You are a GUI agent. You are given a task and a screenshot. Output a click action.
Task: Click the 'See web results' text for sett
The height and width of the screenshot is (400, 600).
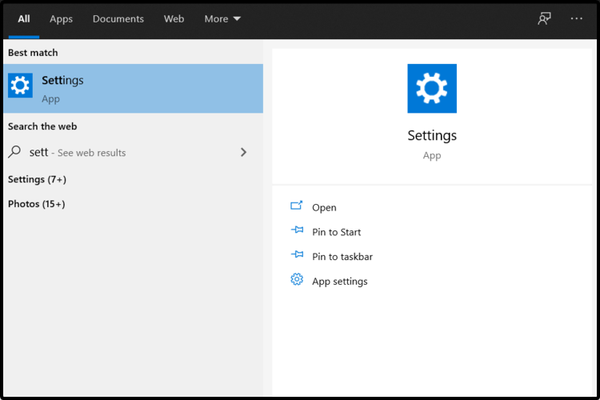coord(93,153)
